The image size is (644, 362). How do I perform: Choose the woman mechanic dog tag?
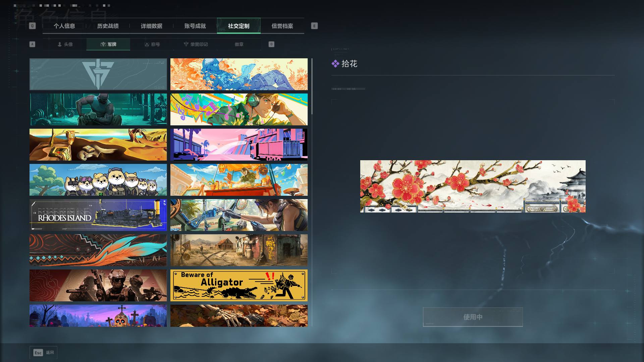[239, 215]
